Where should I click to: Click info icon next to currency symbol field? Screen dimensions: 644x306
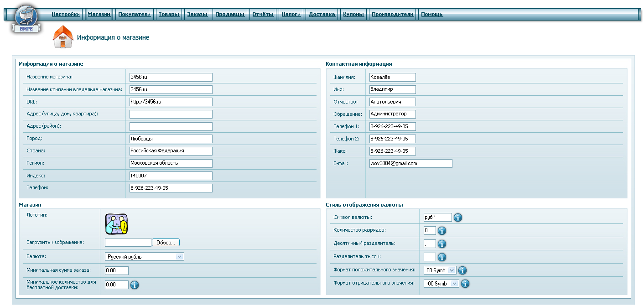pyautogui.click(x=458, y=218)
